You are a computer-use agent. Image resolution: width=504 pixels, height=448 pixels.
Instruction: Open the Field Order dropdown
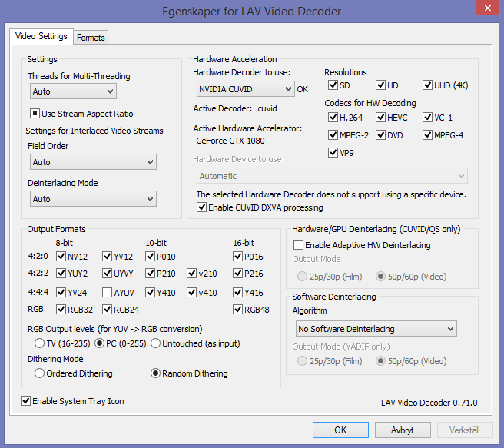click(x=93, y=162)
